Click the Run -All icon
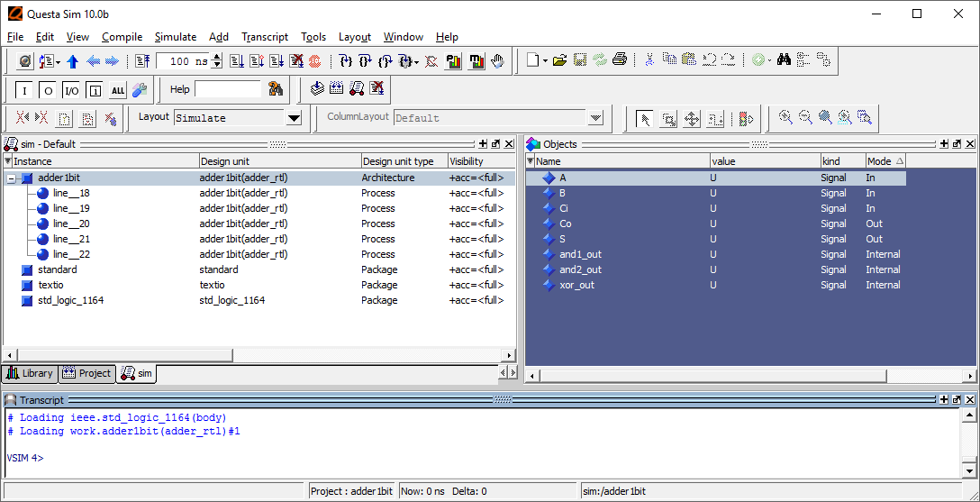 click(x=277, y=60)
